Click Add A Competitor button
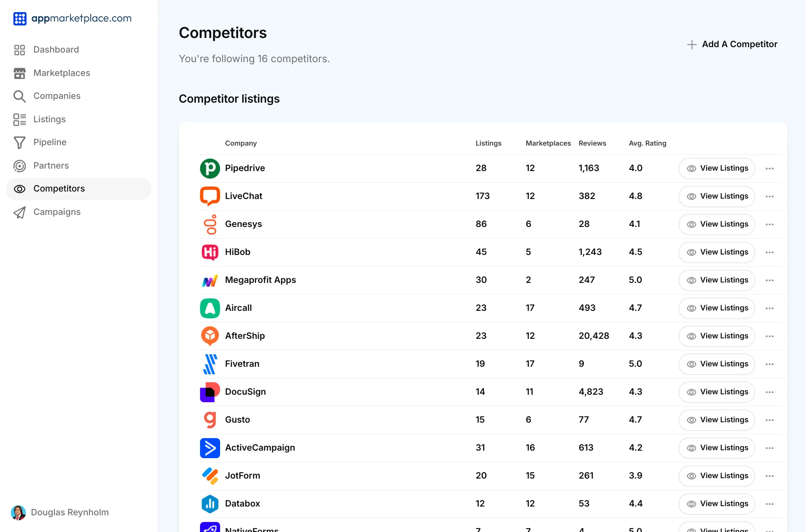This screenshot has height=532, width=806. (732, 45)
